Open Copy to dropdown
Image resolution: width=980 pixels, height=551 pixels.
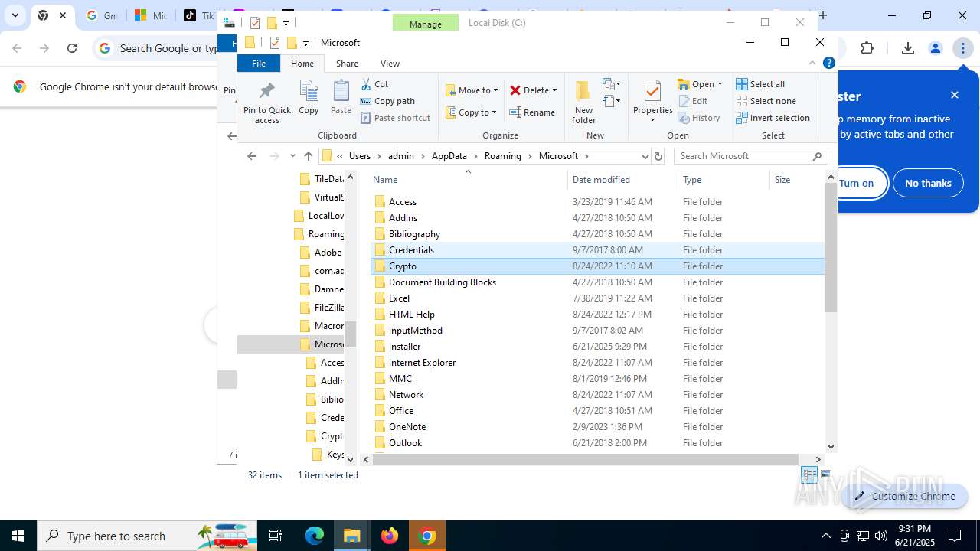click(x=472, y=112)
